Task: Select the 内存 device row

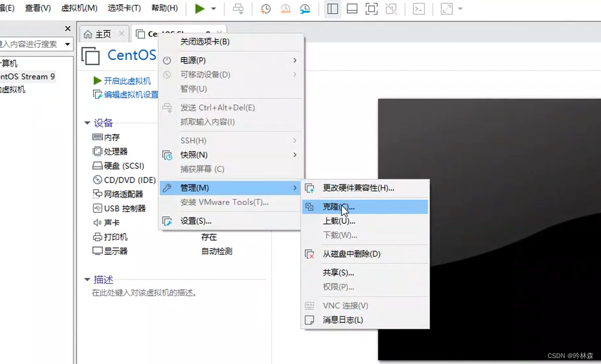Action: pyautogui.click(x=106, y=137)
